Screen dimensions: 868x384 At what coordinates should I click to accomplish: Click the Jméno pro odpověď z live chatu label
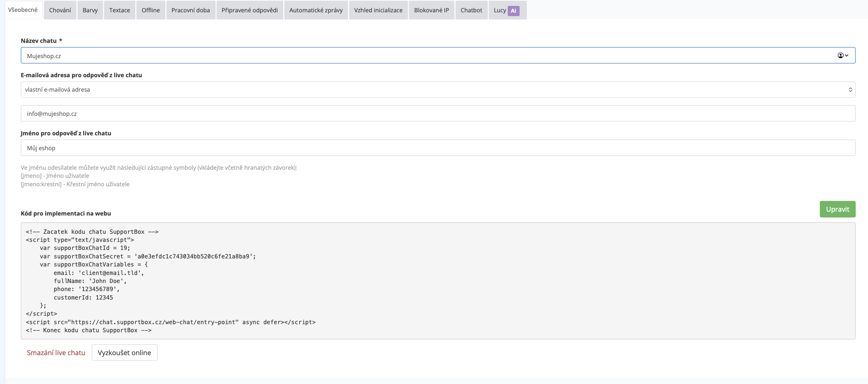[x=66, y=133]
